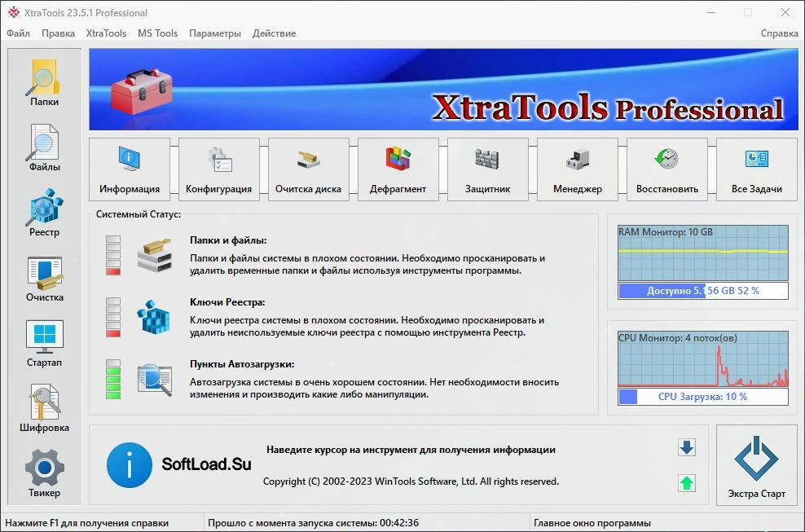Open the Конфигурация configuration tool
The width and height of the screenshot is (805, 532).
click(218, 169)
